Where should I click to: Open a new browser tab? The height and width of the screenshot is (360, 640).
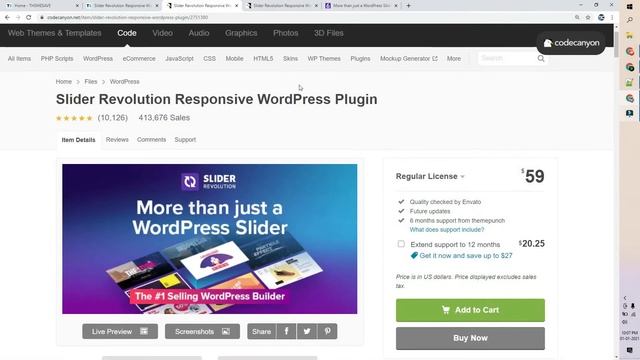pyautogui.click(x=408, y=6)
